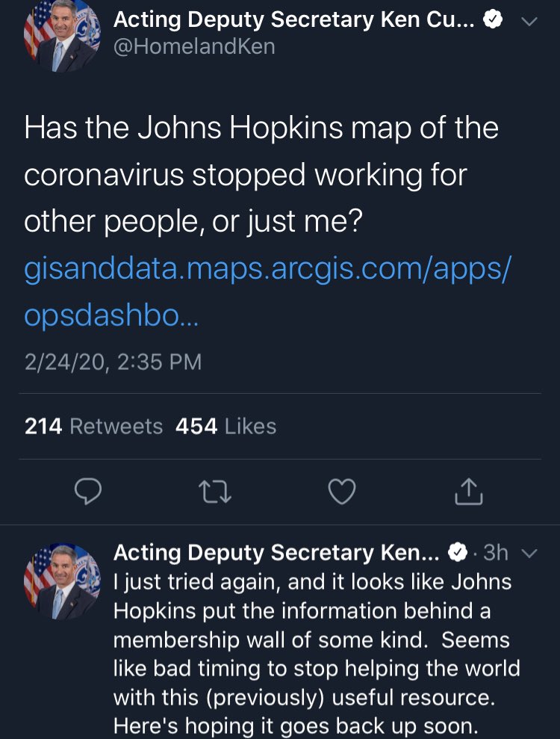Open the reply tweet's chevron dropdown
This screenshot has width=560, height=739.
(x=529, y=554)
